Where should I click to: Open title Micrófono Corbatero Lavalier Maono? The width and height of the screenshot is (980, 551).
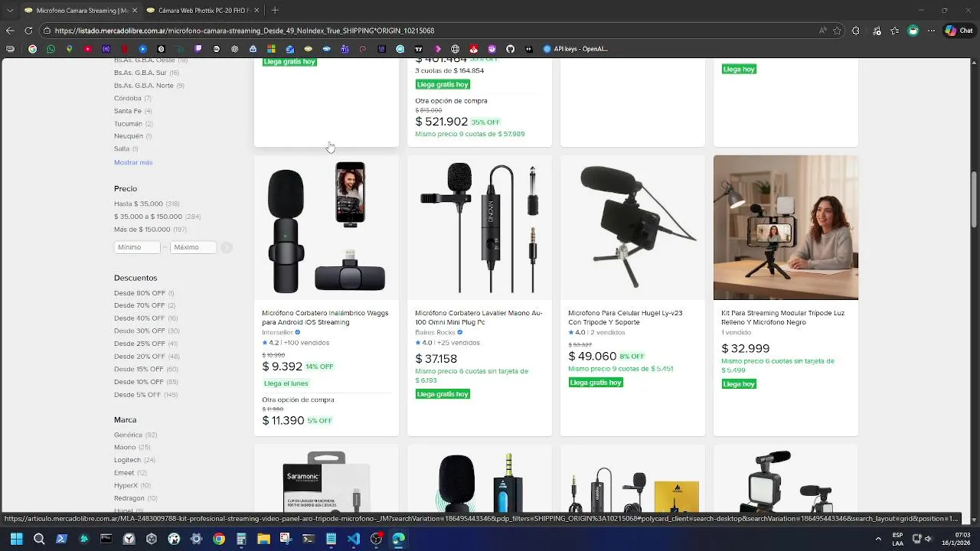479,318
